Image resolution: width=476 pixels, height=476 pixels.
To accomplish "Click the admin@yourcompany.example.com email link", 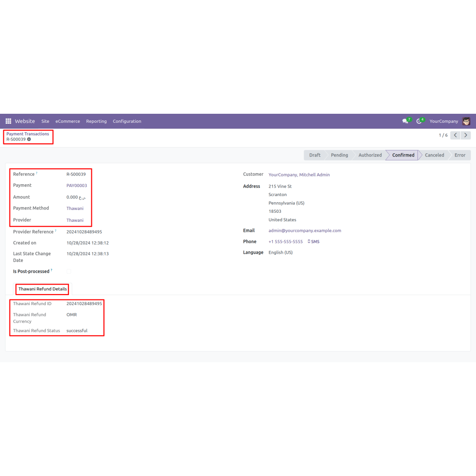I will point(305,231).
